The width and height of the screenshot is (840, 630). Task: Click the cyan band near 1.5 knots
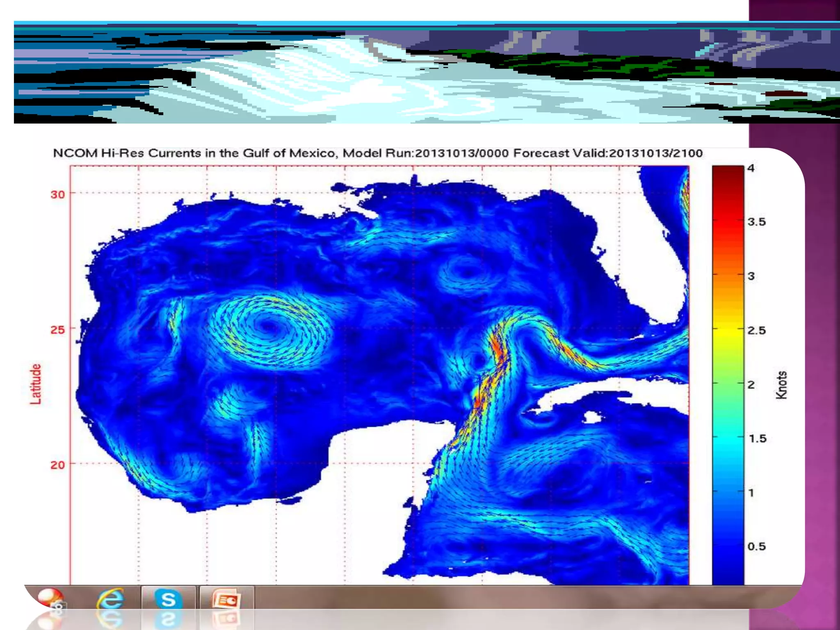tap(728, 439)
